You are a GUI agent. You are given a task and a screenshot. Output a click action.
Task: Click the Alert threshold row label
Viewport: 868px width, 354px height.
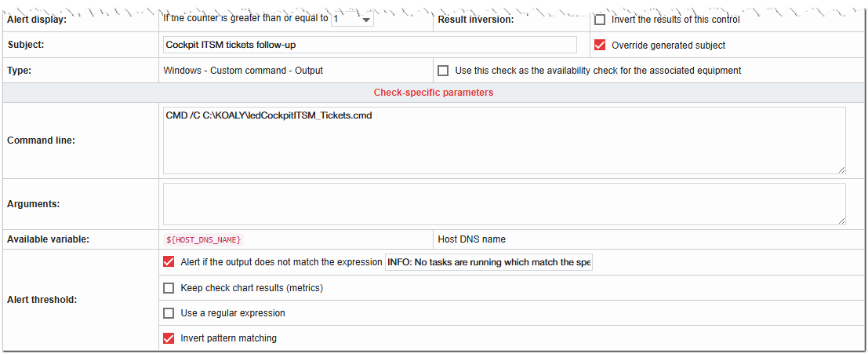click(x=42, y=300)
